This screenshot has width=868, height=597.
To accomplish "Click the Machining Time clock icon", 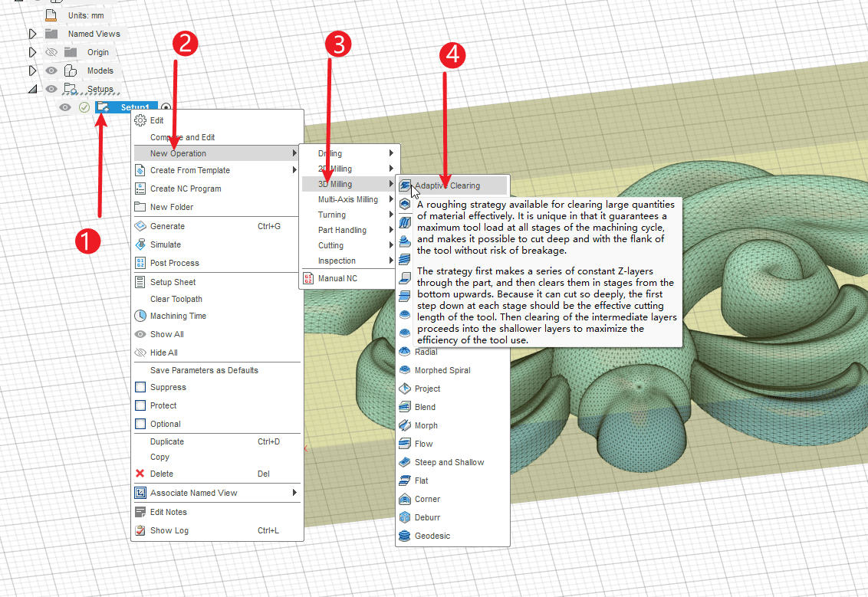I will [140, 316].
